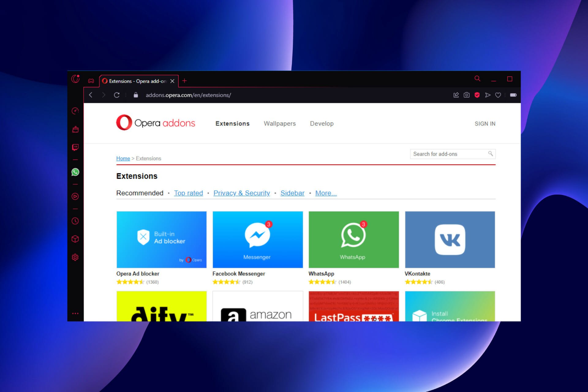Click the Top rated filter link
588x392 pixels.
pyautogui.click(x=188, y=193)
